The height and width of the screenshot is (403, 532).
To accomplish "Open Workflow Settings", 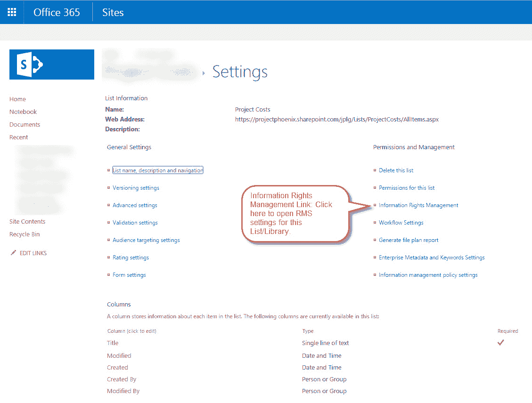I will (x=401, y=222).
